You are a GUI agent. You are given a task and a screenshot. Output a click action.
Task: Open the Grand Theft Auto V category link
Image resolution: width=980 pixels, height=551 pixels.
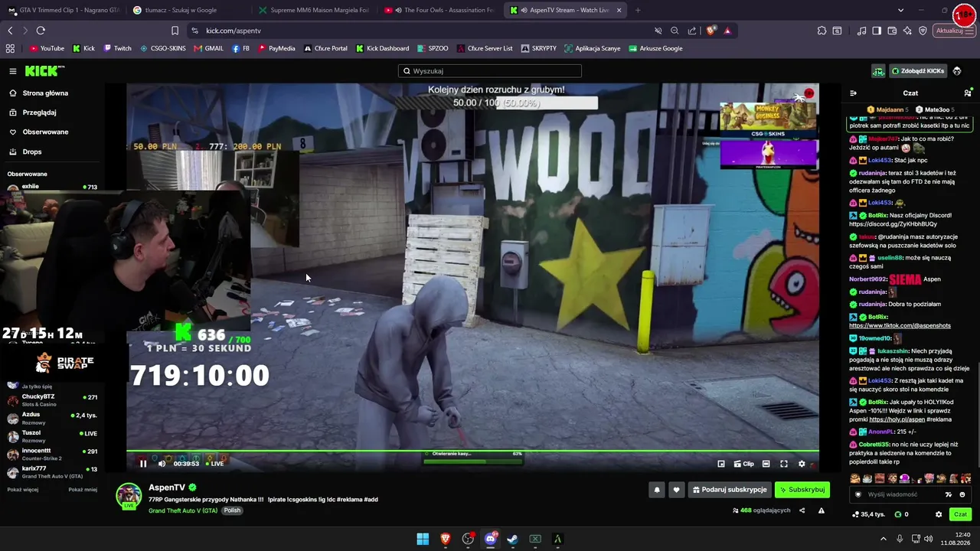(183, 510)
